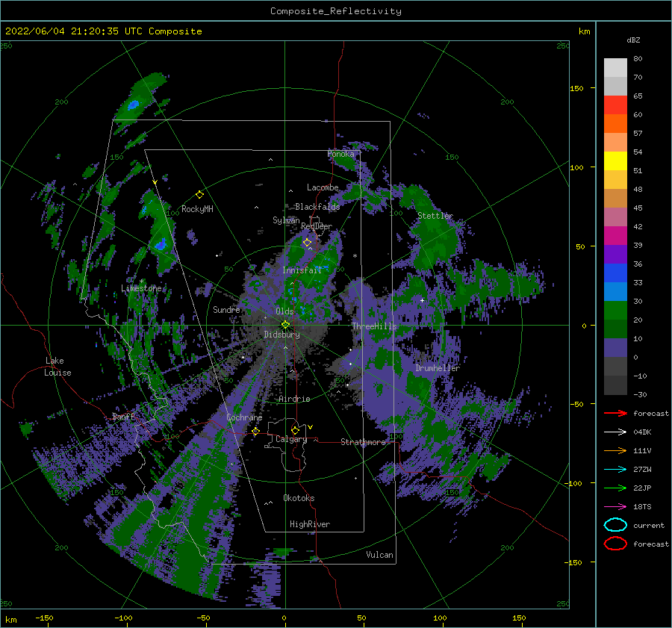Select bright green swatch below 30 dBZ
672x628 pixels.
pos(615,310)
